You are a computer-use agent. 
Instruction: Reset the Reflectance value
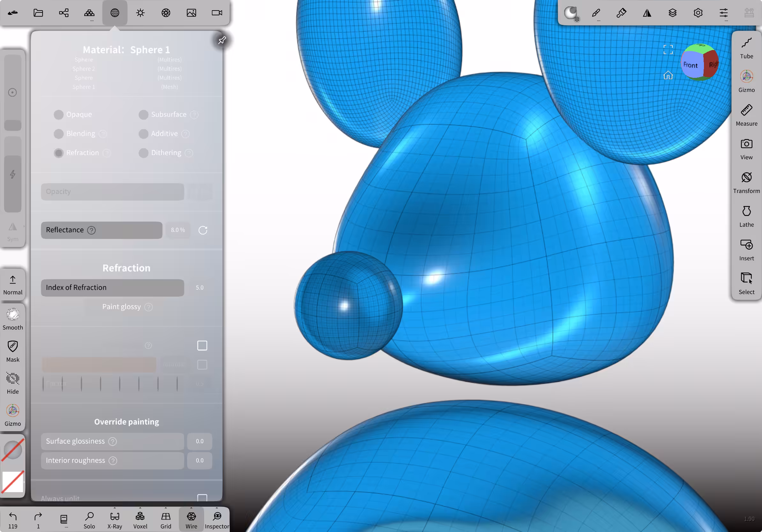[x=203, y=230]
